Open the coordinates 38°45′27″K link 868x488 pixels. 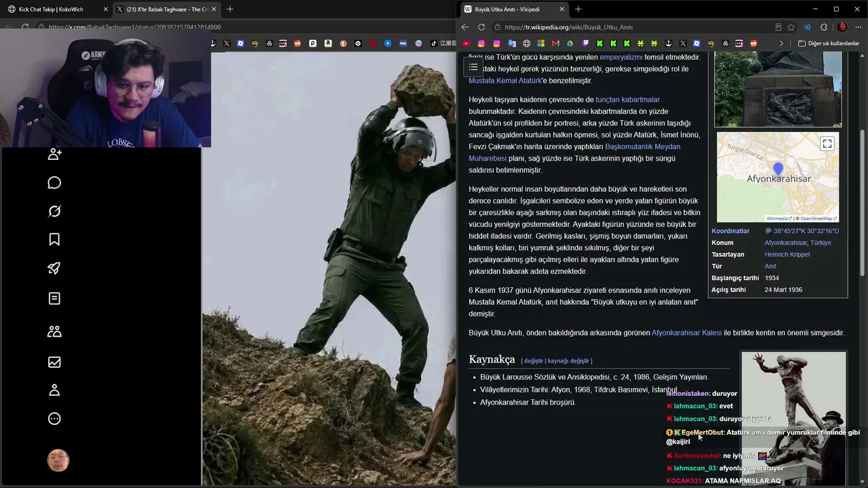[806, 231]
